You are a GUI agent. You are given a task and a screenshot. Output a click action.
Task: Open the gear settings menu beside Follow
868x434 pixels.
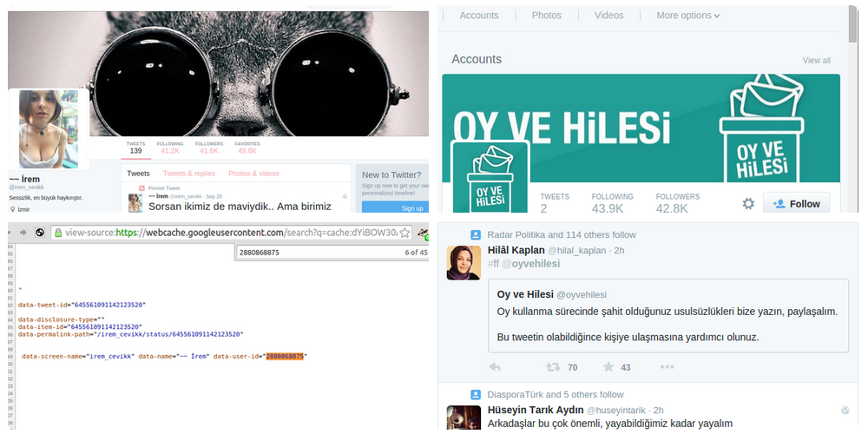pos(748,204)
